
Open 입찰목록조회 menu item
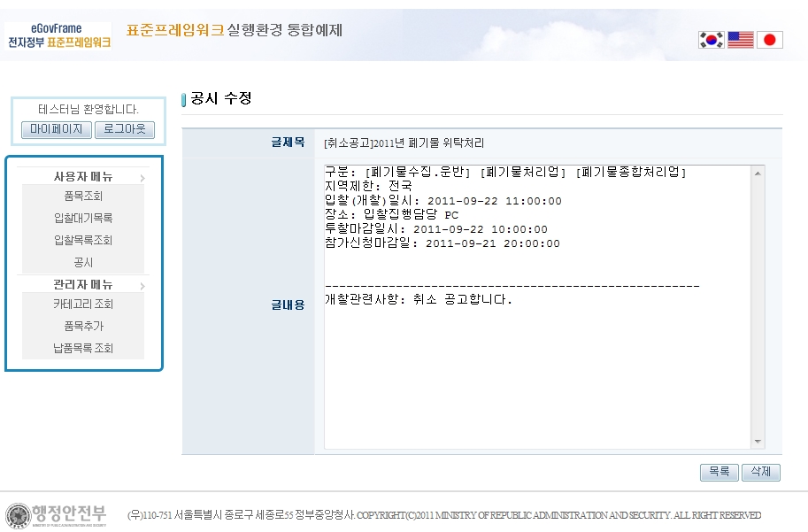pos(83,241)
